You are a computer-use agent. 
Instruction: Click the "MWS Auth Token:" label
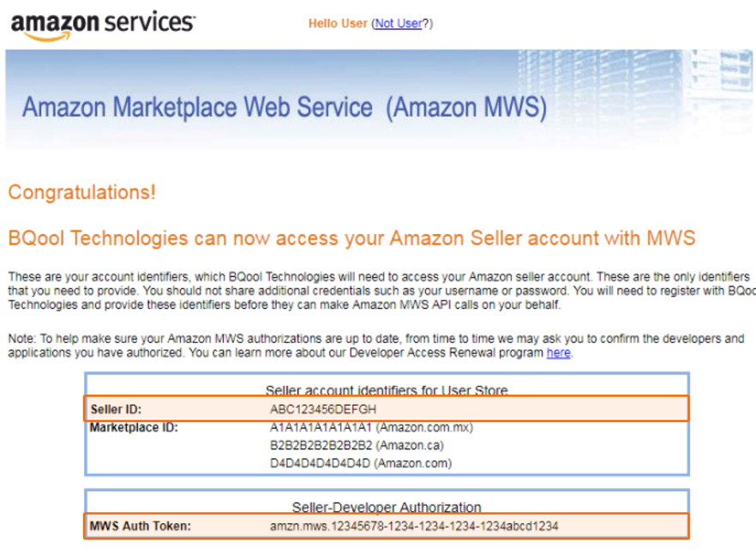pos(141,526)
